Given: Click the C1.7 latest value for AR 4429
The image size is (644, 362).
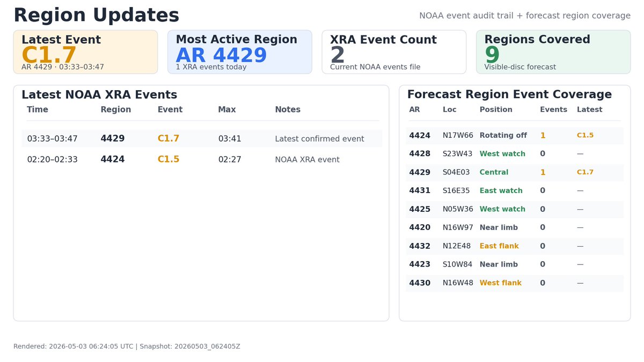Looking at the screenshot, I should tap(585, 172).
